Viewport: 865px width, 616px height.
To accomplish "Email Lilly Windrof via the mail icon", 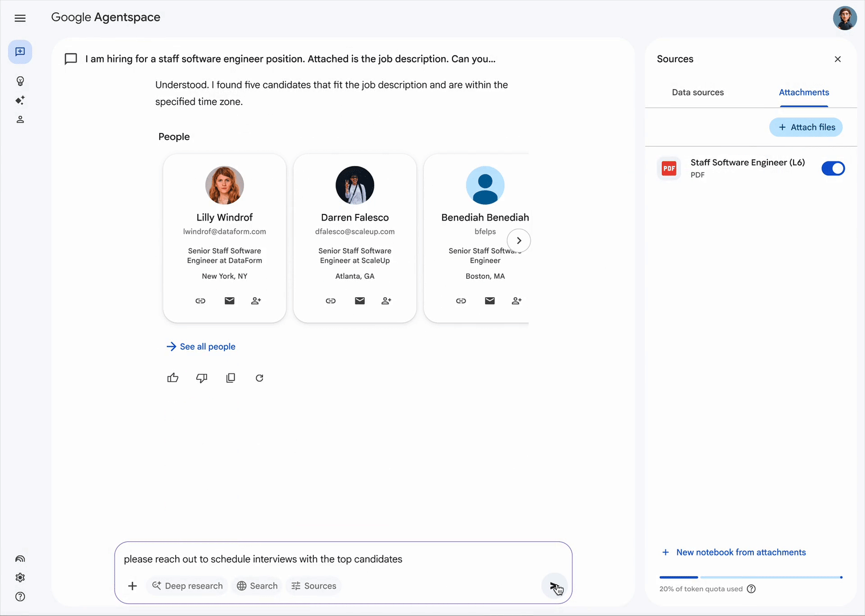I will [229, 301].
